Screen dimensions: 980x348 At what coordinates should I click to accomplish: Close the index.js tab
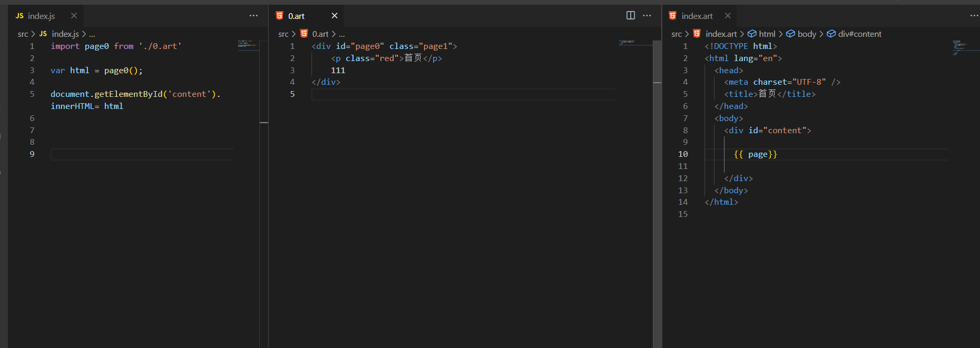(74, 16)
